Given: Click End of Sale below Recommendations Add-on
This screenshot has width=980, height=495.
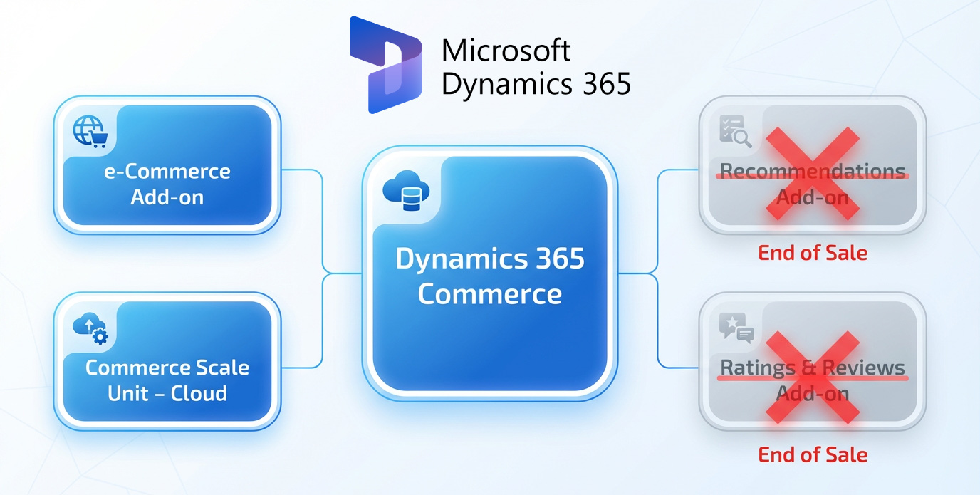Looking at the screenshot, I should point(813,253).
